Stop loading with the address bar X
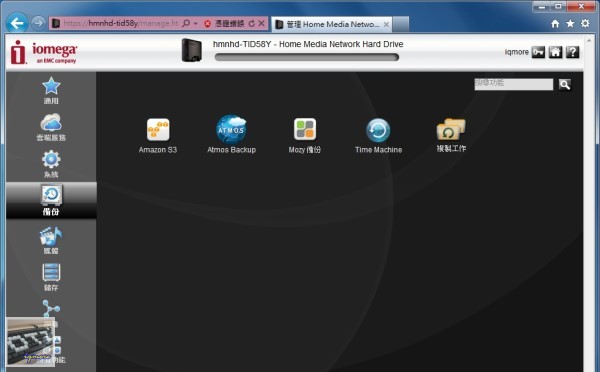This screenshot has height=372, width=600. tap(261, 24)
